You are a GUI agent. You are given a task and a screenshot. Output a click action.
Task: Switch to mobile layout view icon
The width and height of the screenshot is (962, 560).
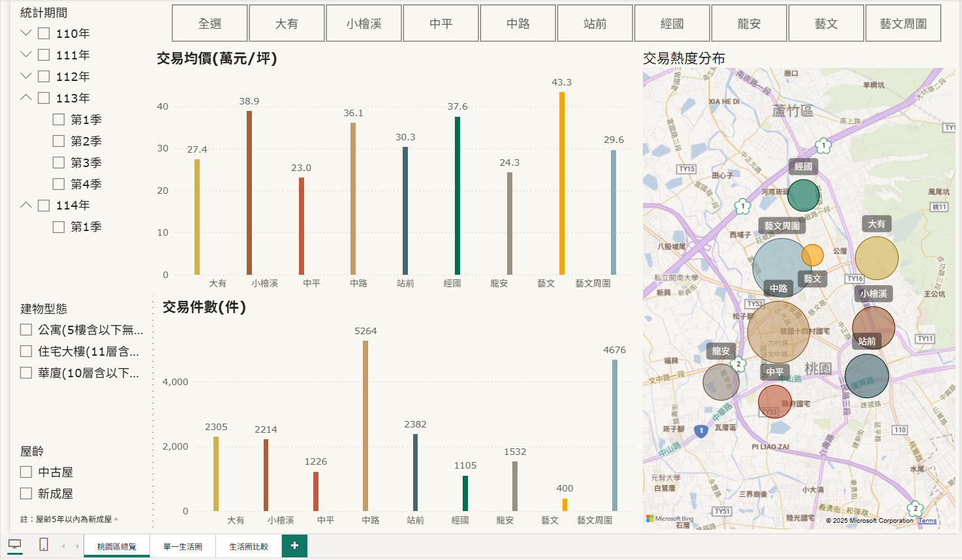[x=44, y=544]
